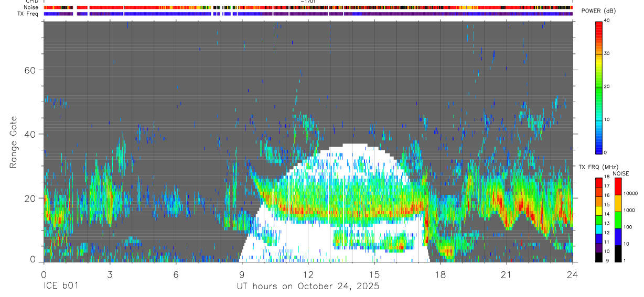Click the "Range Gate" vertical axis title
Screen dimensions: 644x297
coord(14,142)
